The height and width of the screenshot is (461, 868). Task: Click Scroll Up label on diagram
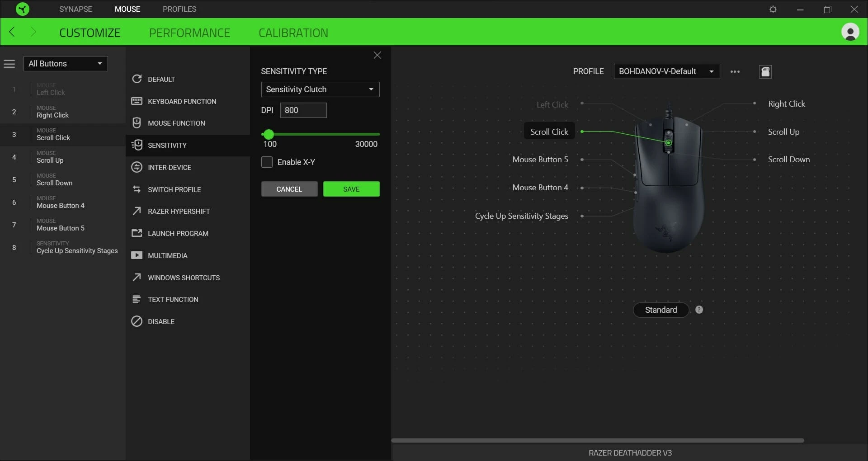[x=783, y=132]
